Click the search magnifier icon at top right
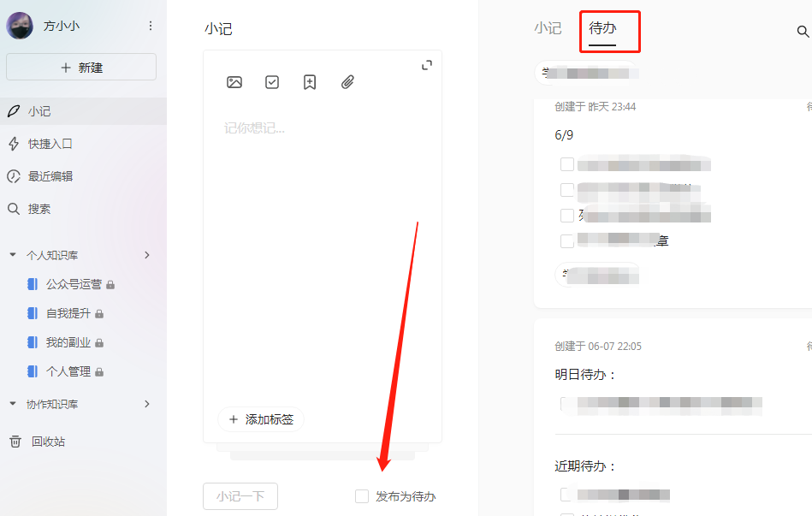Screen dimensions: 812x516 point(803,32)
